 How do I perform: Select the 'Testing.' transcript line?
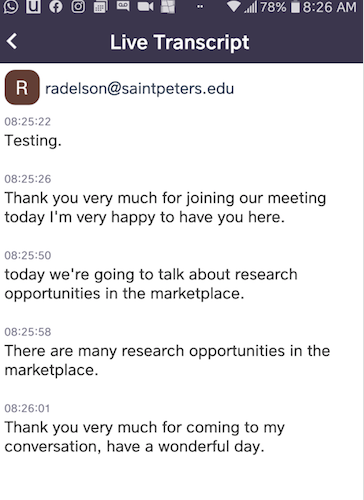click(x=33, y=141)
